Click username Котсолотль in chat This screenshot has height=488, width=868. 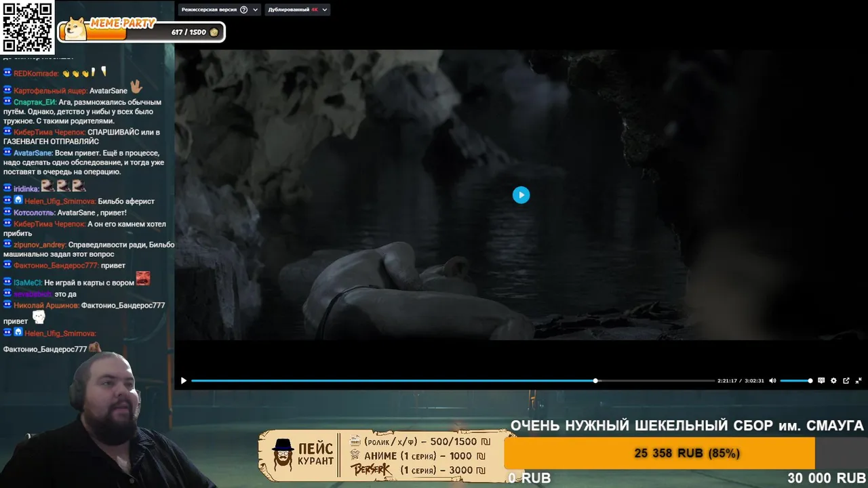coord(34,213)
